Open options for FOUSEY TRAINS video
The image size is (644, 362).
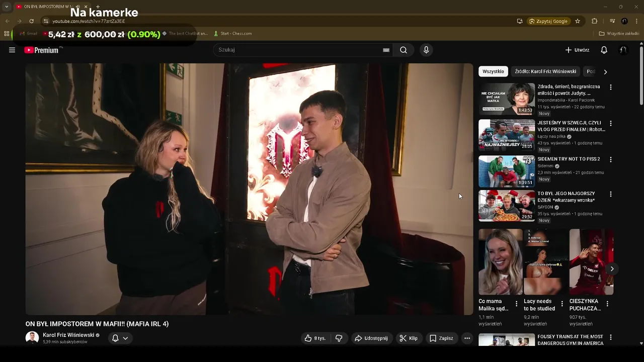[x=611, y=337]
